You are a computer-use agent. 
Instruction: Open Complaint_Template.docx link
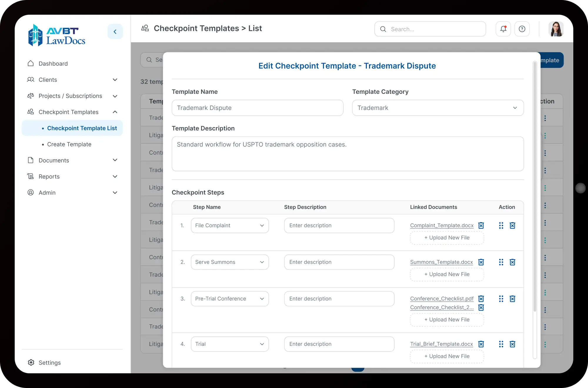(442, 225)
